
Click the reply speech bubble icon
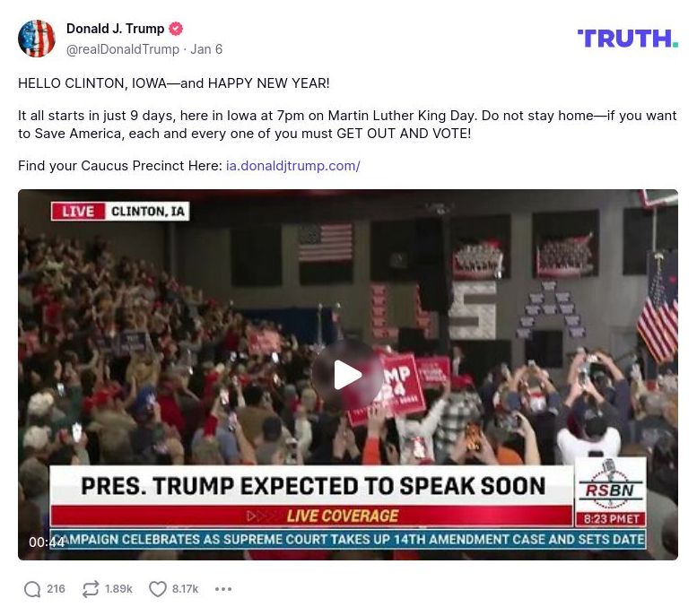tap(32, 589)
